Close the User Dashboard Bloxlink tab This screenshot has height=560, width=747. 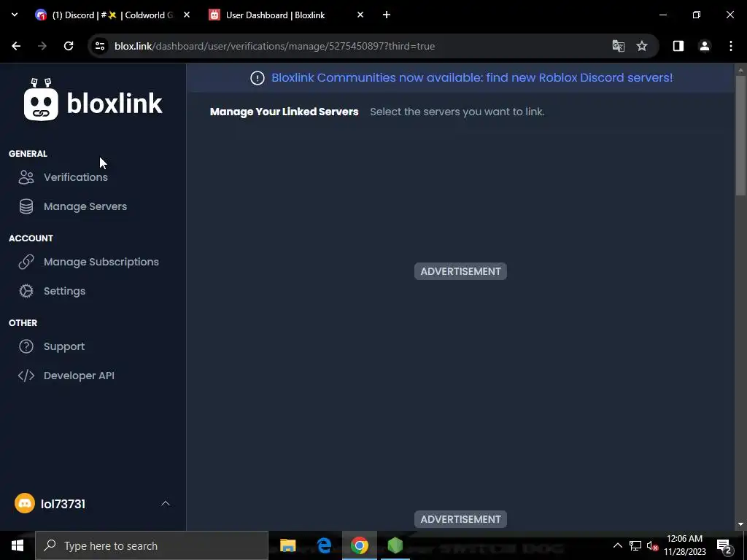coord(360,15)
